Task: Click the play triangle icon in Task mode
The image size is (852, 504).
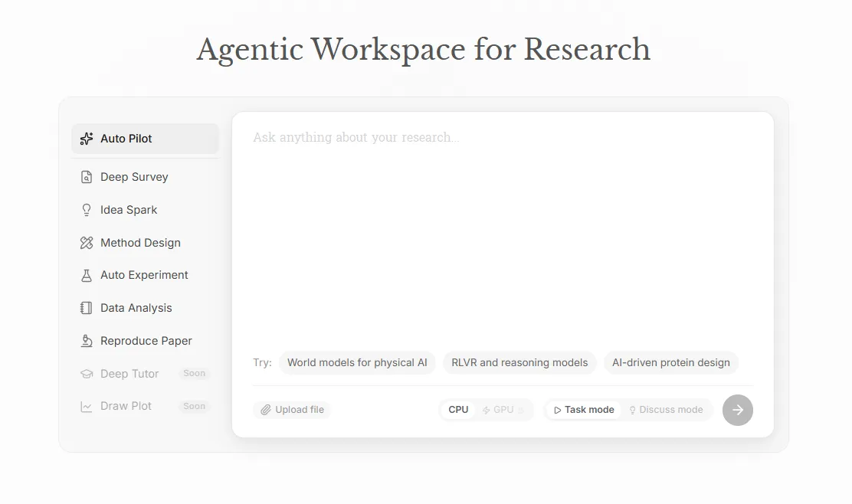Action: click(557, 410)
